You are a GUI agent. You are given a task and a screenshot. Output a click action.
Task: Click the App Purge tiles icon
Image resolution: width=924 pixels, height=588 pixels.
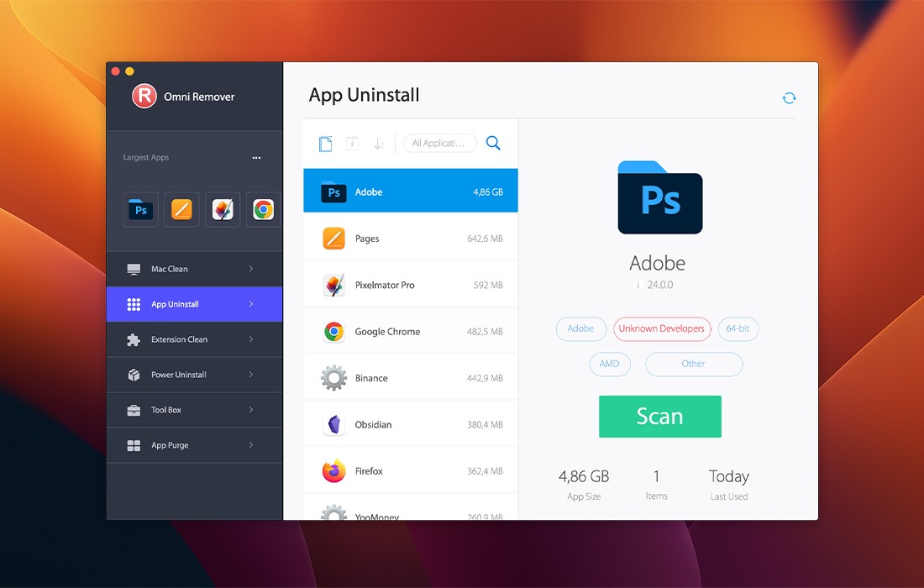tap(134, 445)
